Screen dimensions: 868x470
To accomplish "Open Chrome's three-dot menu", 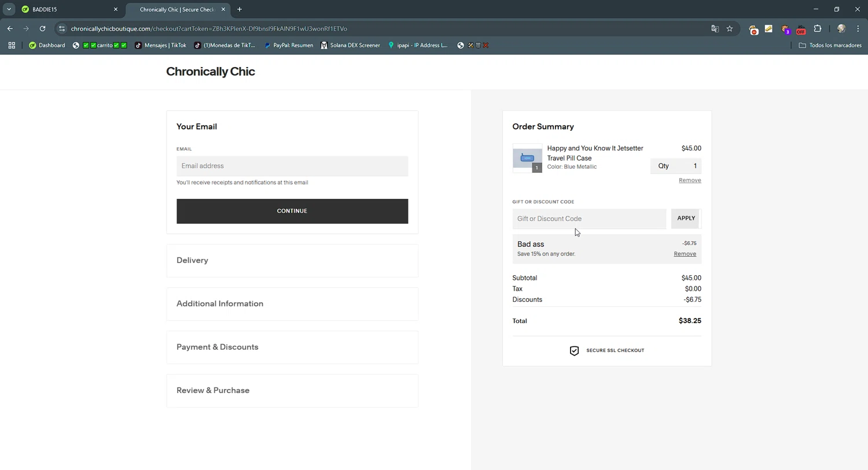I will coord(858,28).
